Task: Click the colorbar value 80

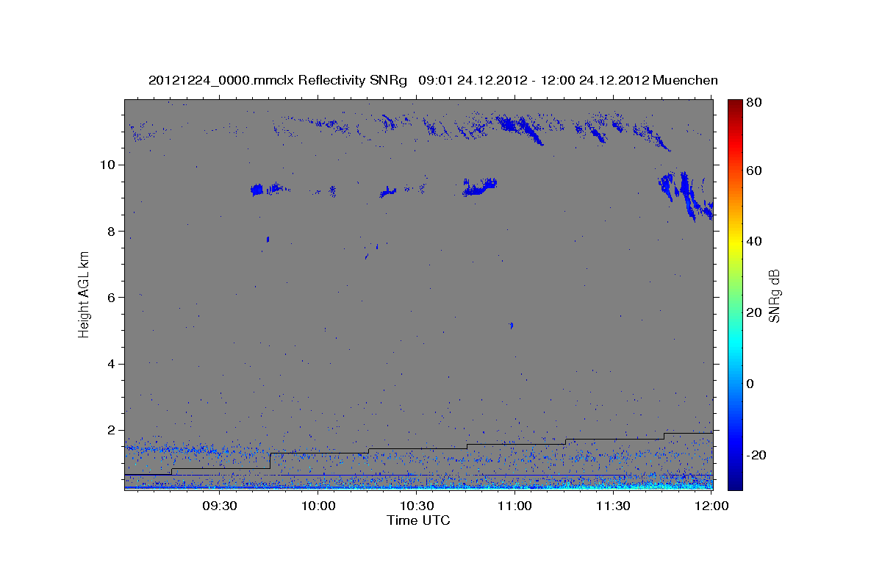Action: 753,102
